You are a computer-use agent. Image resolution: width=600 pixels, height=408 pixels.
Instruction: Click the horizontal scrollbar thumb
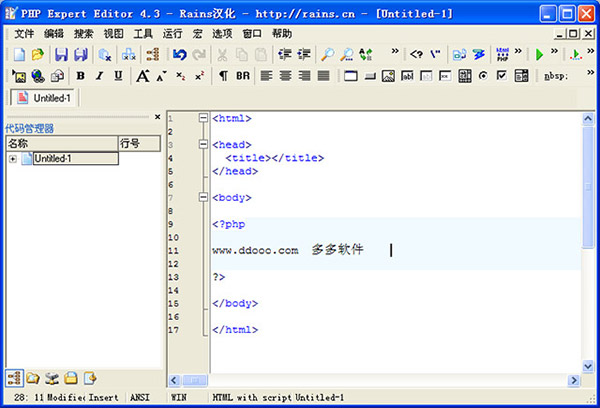point(195,380)
